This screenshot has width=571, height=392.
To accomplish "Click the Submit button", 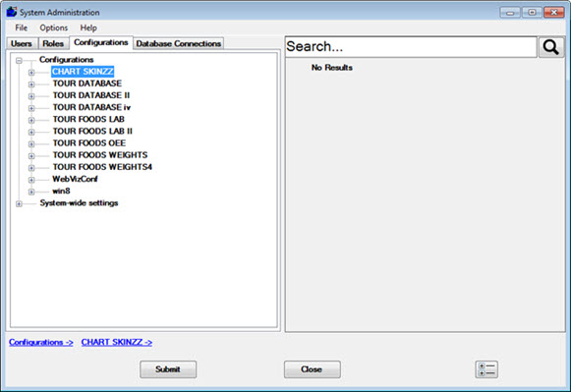I will tap(168, 369).
